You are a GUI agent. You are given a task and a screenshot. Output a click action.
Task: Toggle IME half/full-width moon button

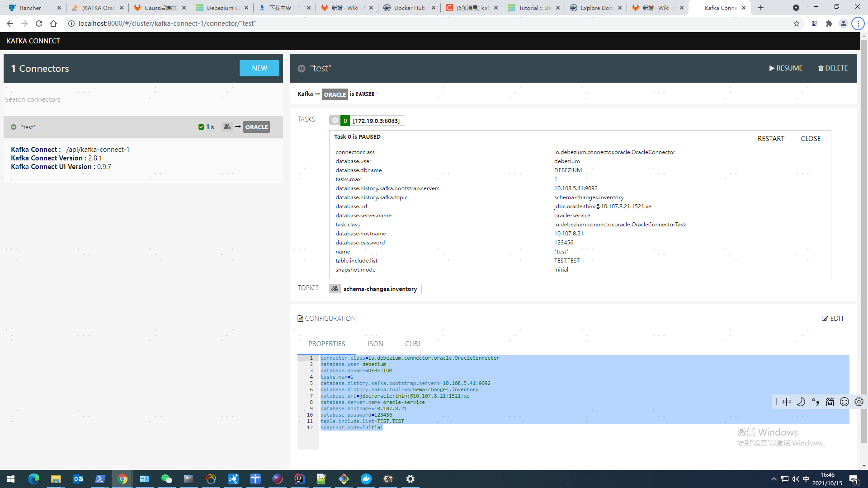coord(801,402)
